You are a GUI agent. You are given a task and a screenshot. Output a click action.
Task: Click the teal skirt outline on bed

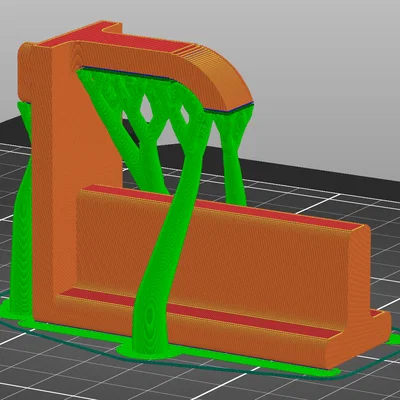[x=233, y=373]
